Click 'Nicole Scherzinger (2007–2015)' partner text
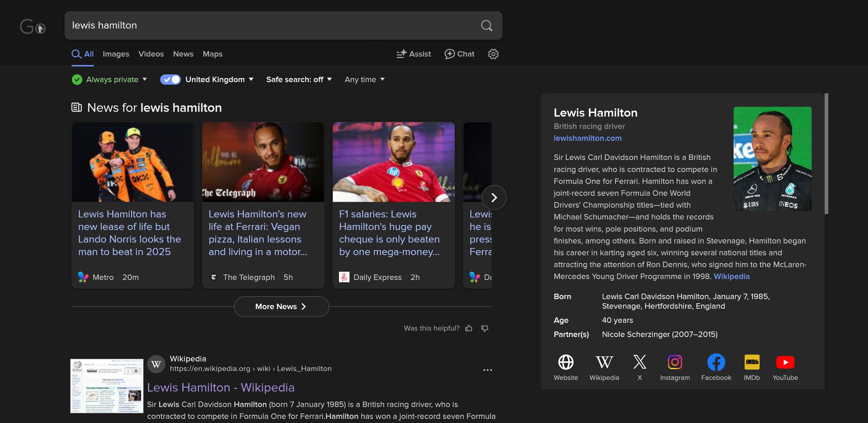The image size is (868, 423). [659, 334]
